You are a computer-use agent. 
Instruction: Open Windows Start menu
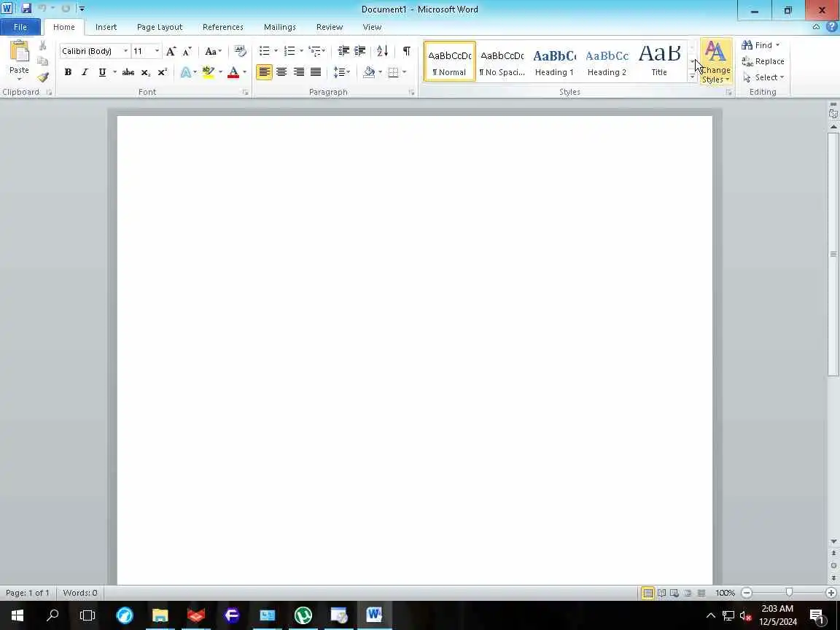pyautogui.click(x=17, y=615)
